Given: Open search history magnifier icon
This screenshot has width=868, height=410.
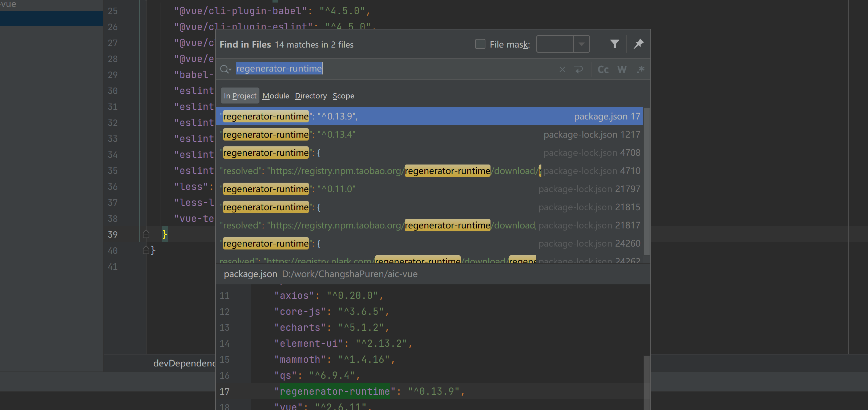Looking at the screenshot, I should 226,69.
